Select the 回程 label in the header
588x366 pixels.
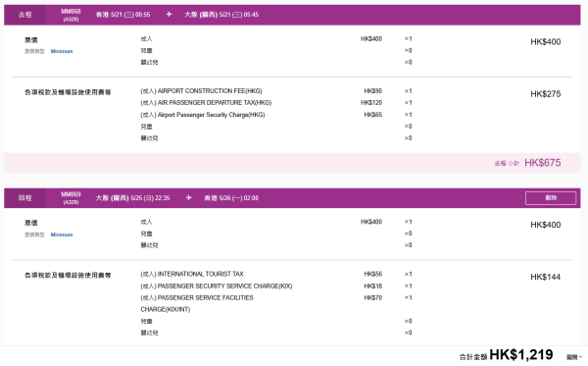(25, 198)
